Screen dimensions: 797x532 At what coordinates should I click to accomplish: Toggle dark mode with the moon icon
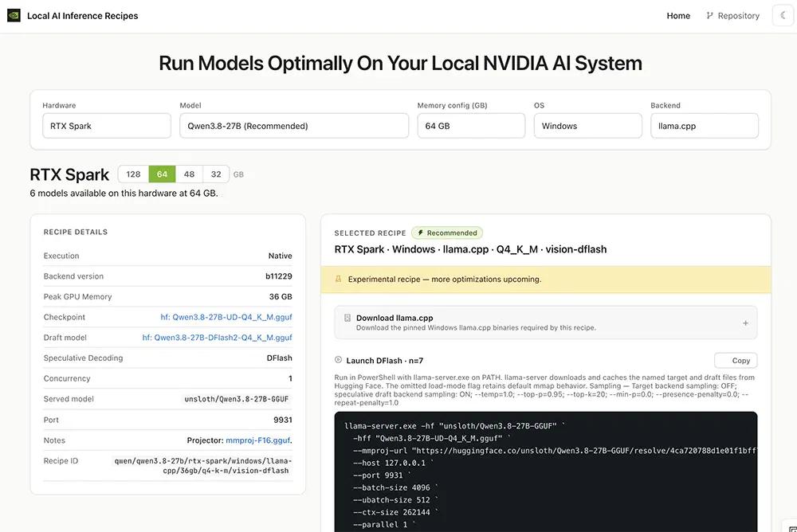[783, 15]
